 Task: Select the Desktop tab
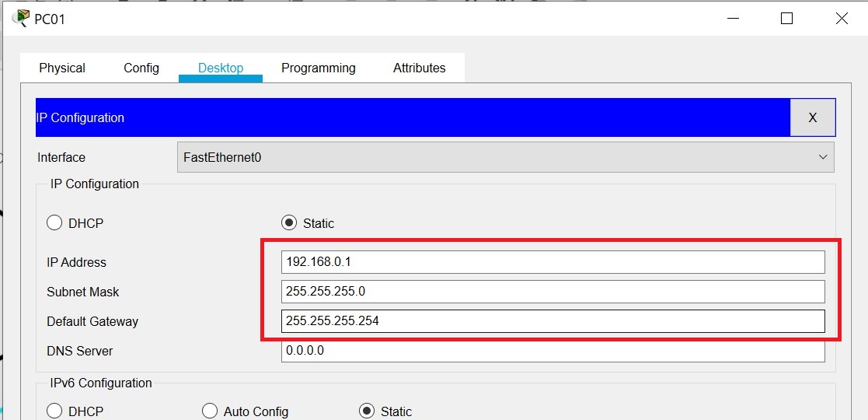(x=221, y=68)
